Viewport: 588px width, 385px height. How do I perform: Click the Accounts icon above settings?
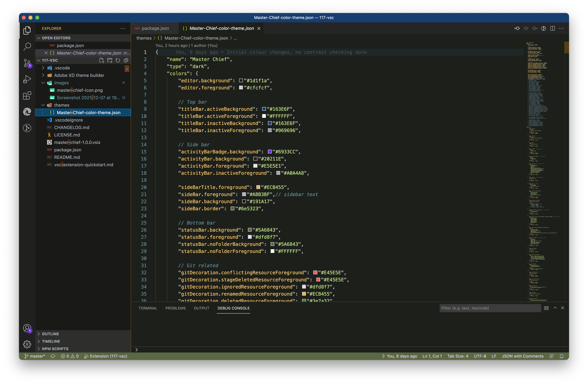27,328
